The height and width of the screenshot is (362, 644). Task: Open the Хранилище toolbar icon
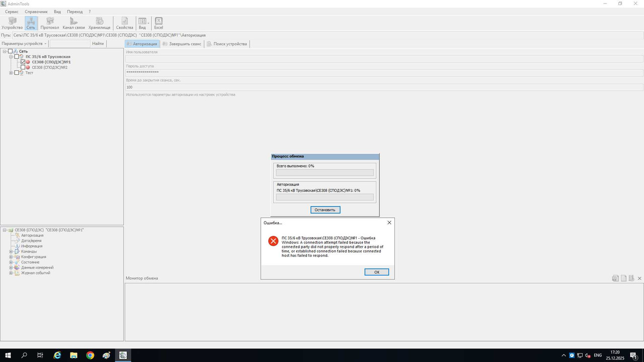coord(100,23)
